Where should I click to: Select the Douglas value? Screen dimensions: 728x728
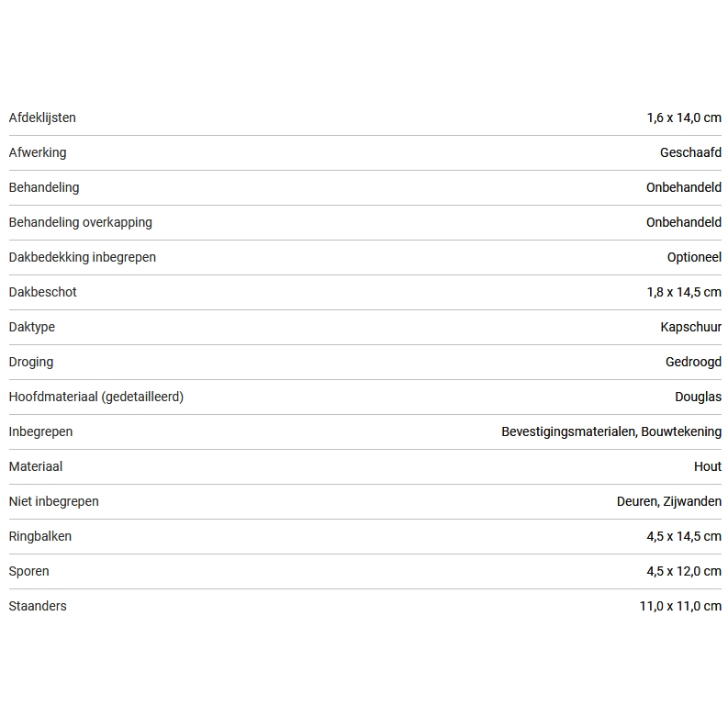(x=698, y=397)
